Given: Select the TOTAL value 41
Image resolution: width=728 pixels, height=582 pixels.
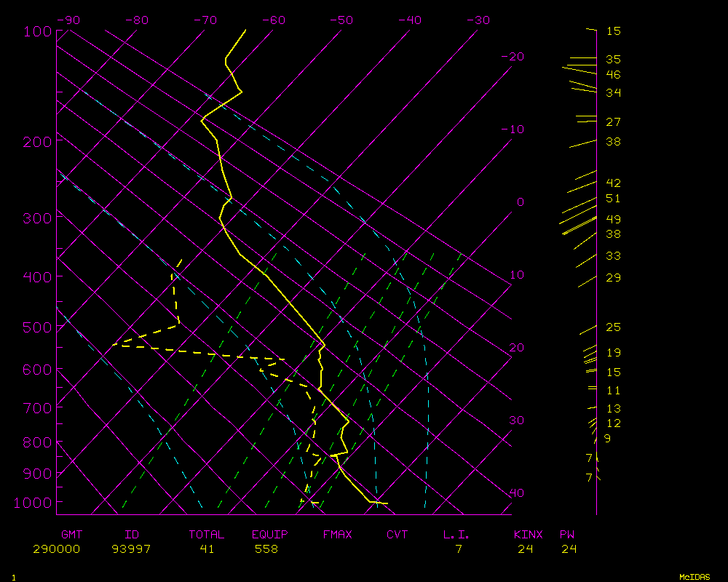Looking at the screenshot, I should click(x=207, y=549).
